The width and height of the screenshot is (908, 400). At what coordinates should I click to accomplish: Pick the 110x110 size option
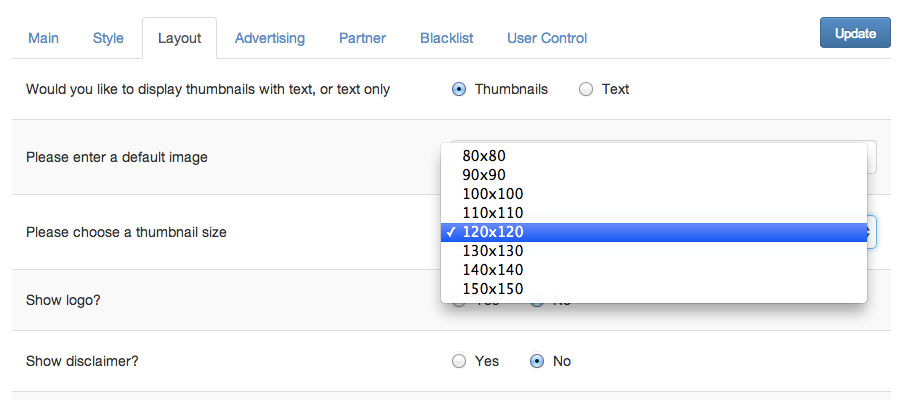[493, 213]
